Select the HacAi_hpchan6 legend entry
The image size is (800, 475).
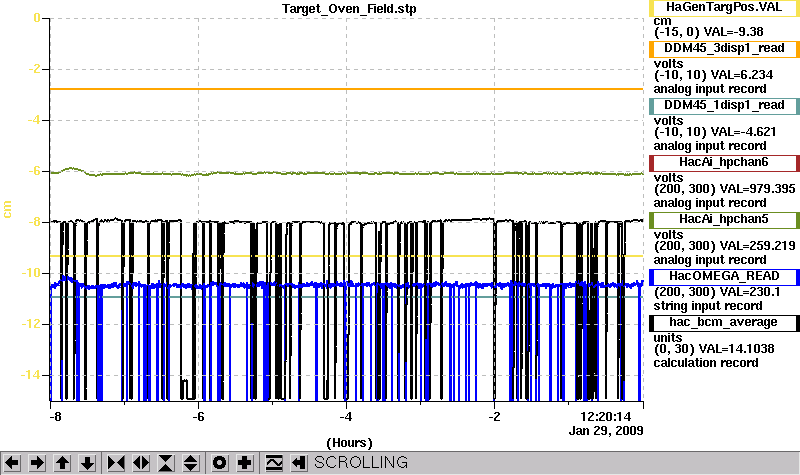(x=724, y=163)
